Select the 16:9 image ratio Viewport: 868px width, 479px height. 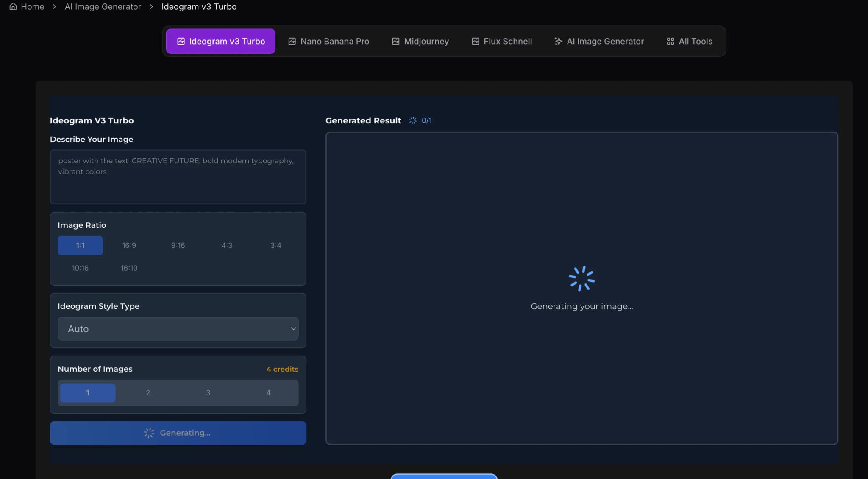(x=129, y=245)
